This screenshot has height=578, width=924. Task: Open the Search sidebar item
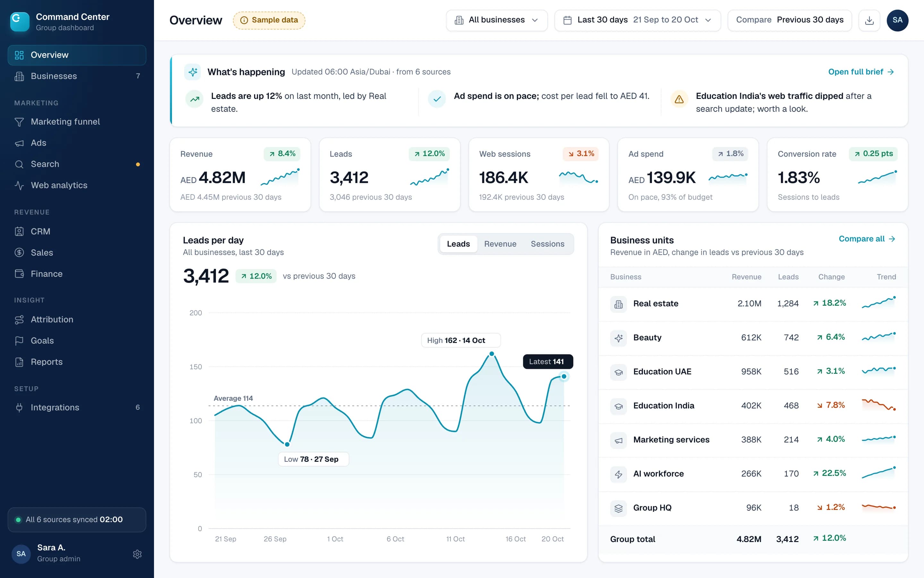[77, 164]
